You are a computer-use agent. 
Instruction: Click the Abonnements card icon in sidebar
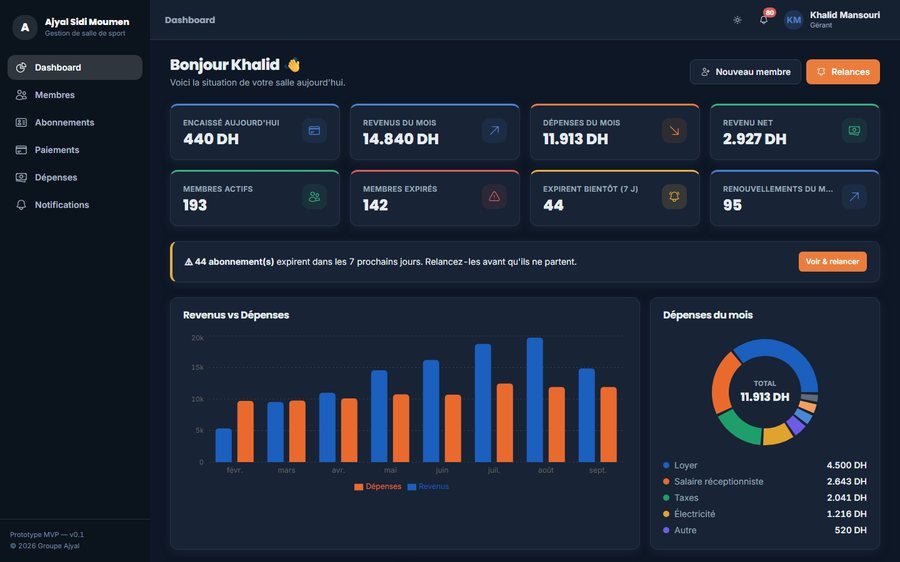click(x=21, y=122)
